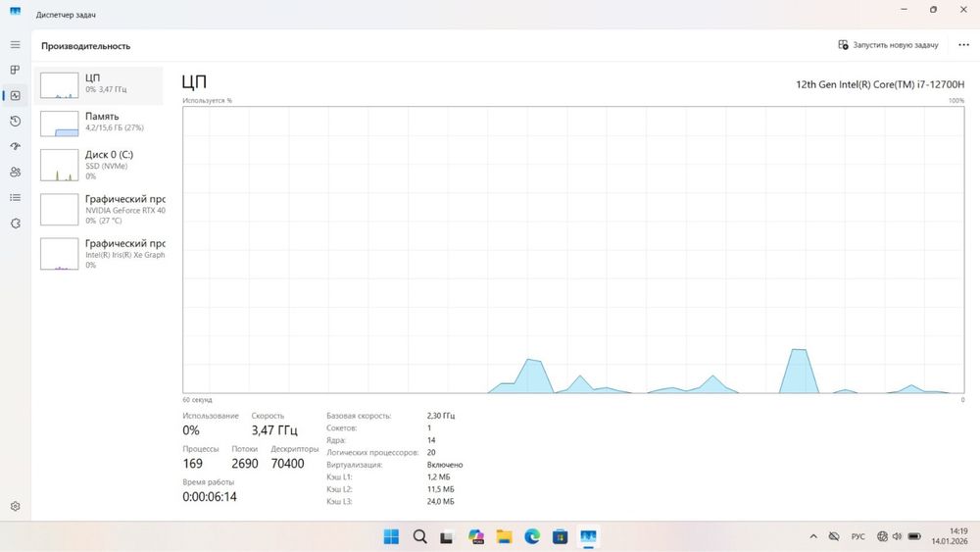Image resolution: width=980 pixels, height=552 pixels.
Task: Open File Explorer from the taskbar
Action: point(505,536)
